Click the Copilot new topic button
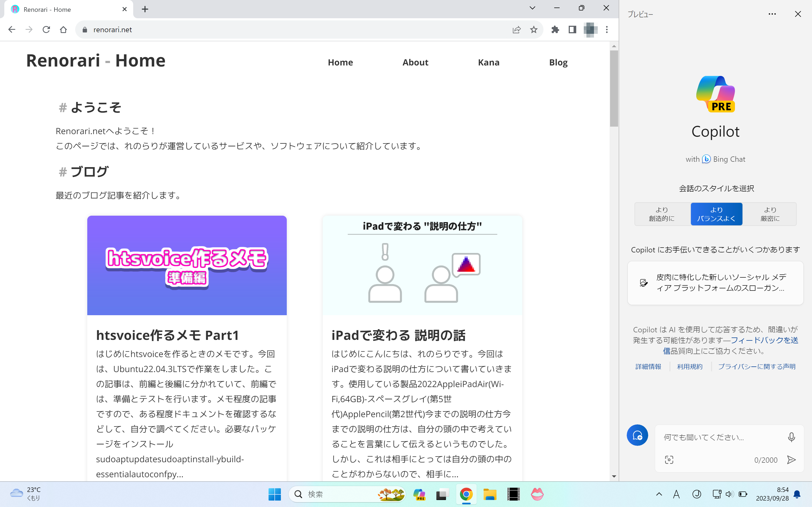812x507 pixels. pyautogui.click(x=637, y=435)
